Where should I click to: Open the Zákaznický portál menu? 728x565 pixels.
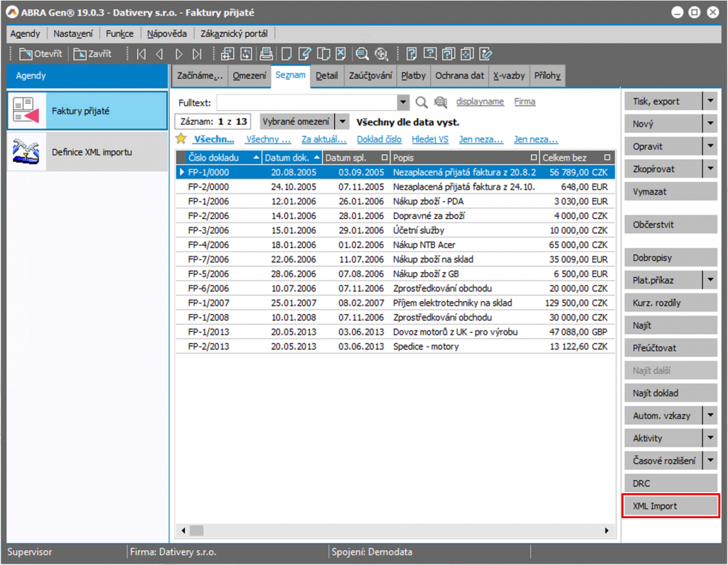click(234, 33)
